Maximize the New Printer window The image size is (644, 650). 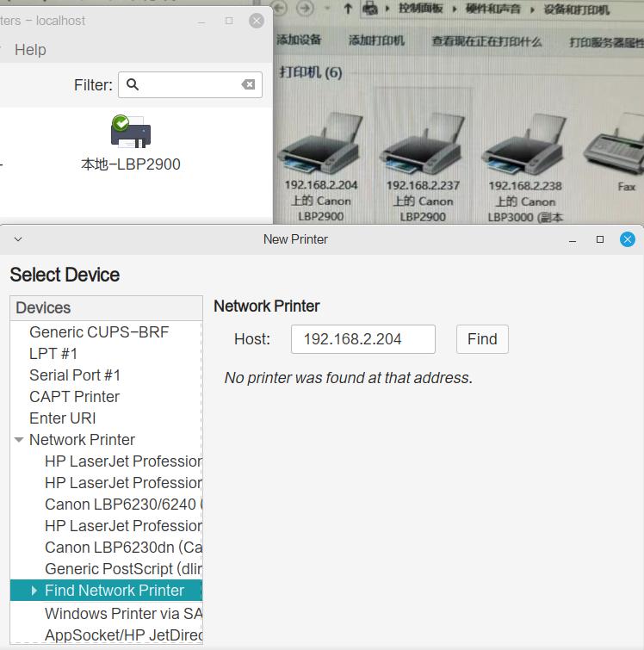tap(599, 239)
